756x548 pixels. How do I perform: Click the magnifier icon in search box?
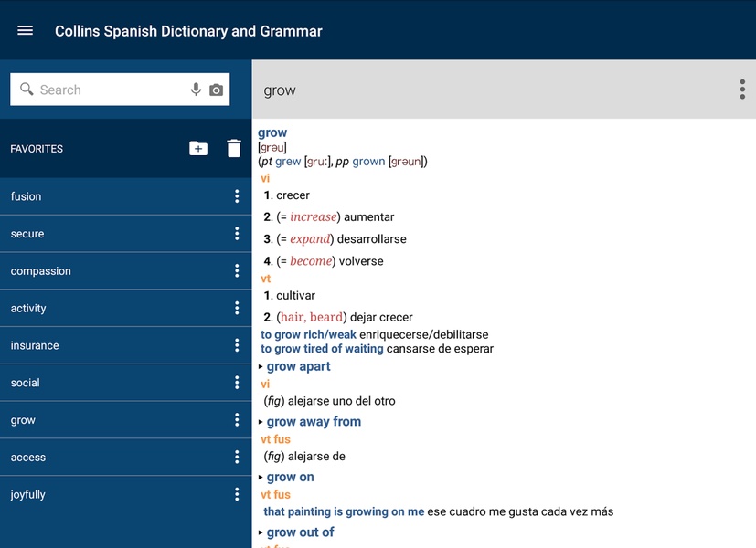27,90
